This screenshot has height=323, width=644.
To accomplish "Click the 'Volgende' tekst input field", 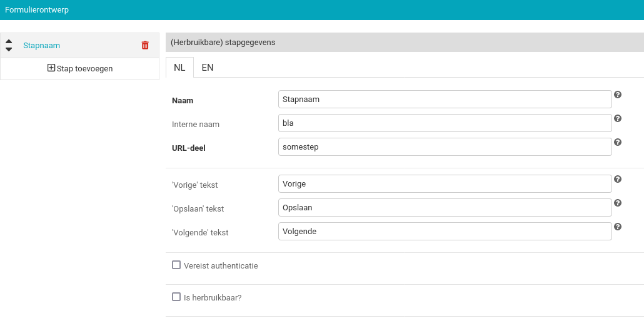I will 445,232.
